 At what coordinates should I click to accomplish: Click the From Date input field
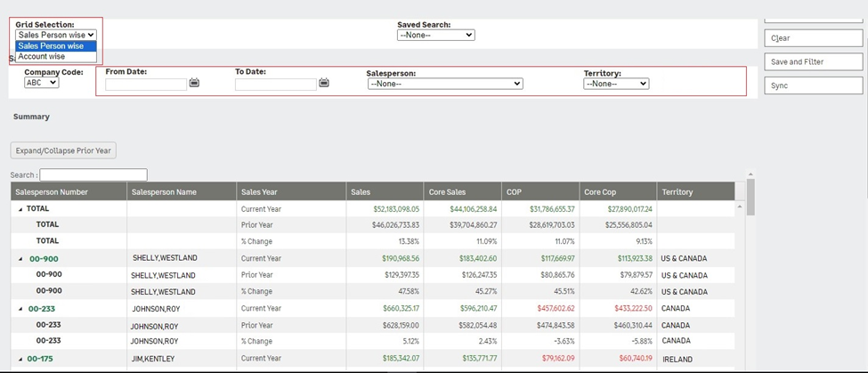(x=146, y=84)
